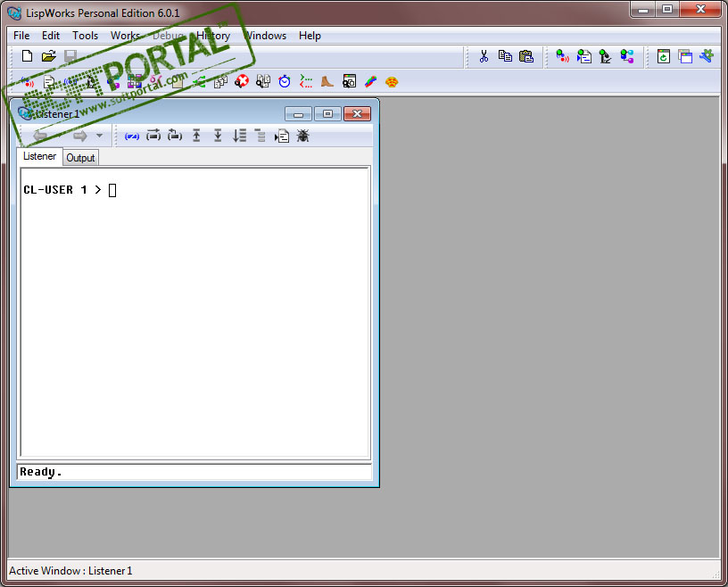Click the magnifier over documents search-files icon

pyautogui.click(x=263, y=81)
